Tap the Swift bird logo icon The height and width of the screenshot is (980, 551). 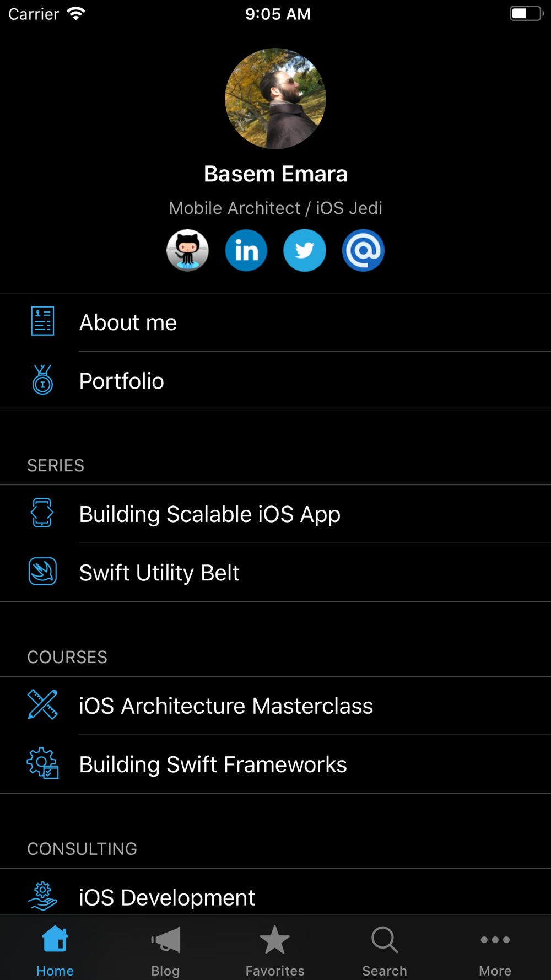(42, 572)
